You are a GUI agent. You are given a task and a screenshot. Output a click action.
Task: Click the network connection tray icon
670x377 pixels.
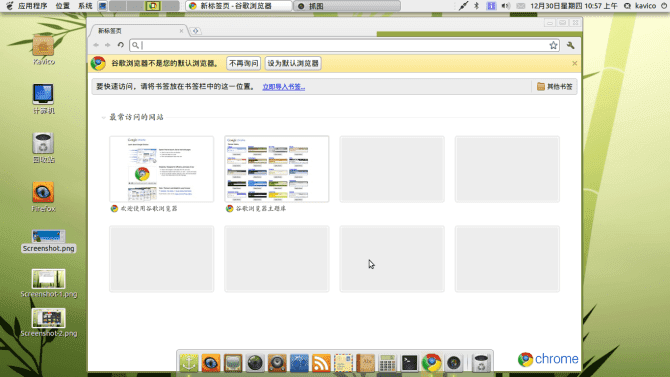(463, 6)
